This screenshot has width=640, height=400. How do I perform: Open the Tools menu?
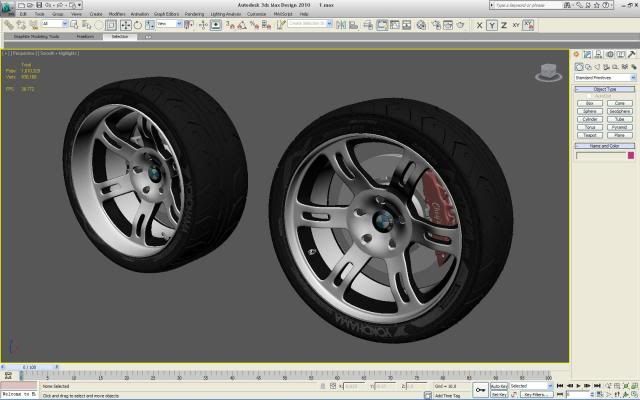[x=39, y=14]
